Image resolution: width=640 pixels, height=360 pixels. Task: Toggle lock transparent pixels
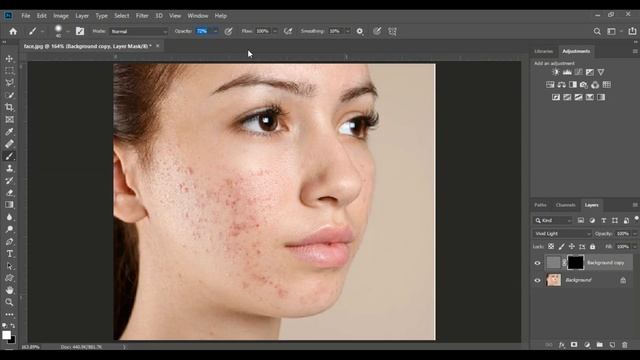point(551,247)
